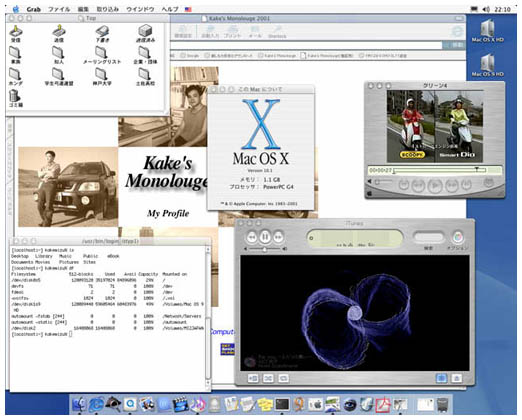Create new playlist in iTunes
The height and width of the screenshot is (420, 522).
253,378
